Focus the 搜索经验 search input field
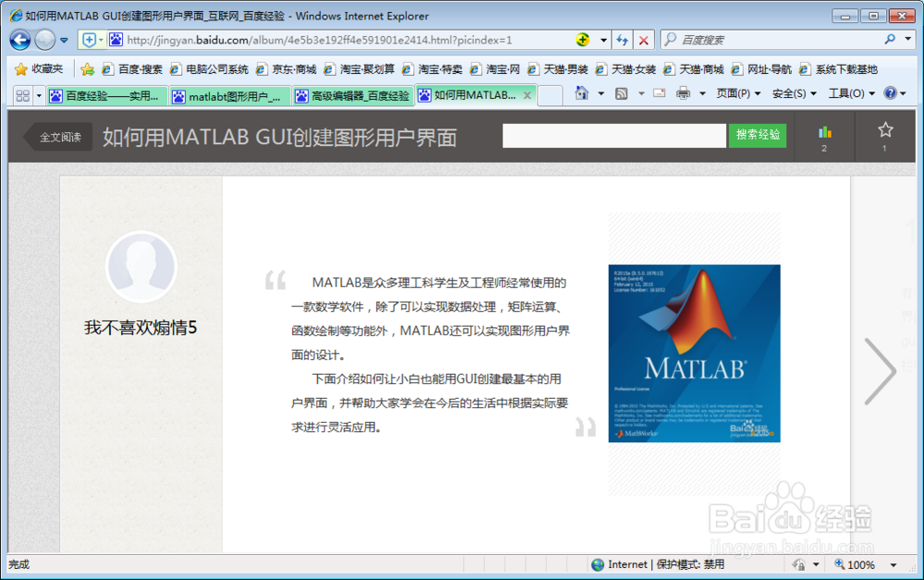Screen dimensions: 924x580 point(614,136)
